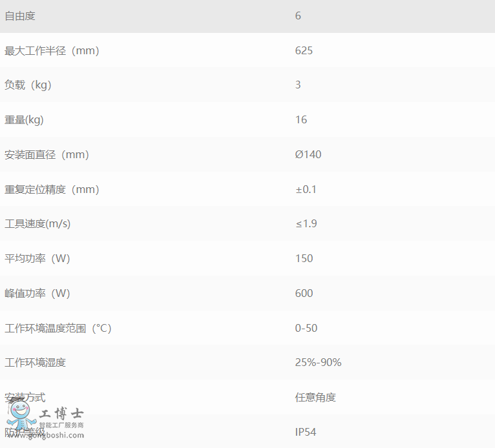The width and height of the screenshot is (495, 448).
Task: Select the peak power value 600
Action: [304, 293]
